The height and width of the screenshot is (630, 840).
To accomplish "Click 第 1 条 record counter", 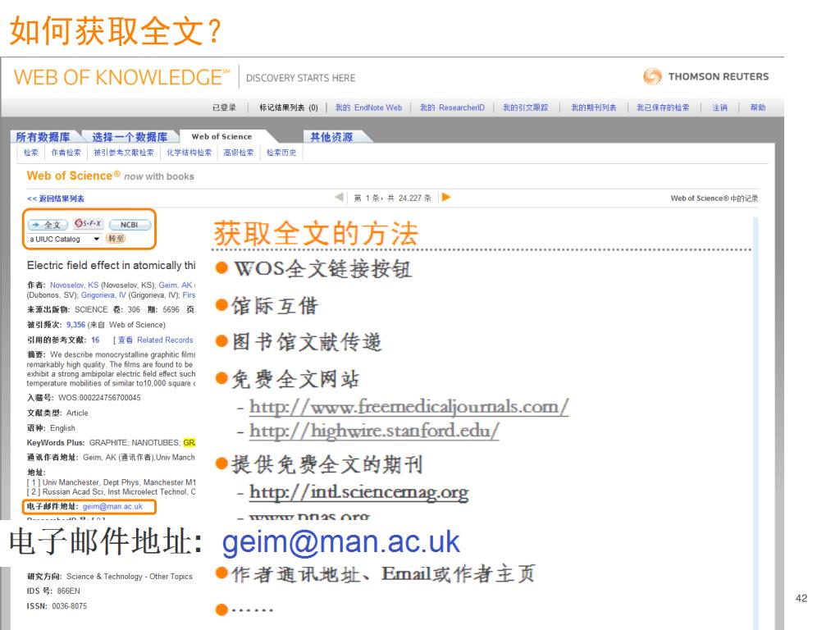I will [x=392, y=199].
